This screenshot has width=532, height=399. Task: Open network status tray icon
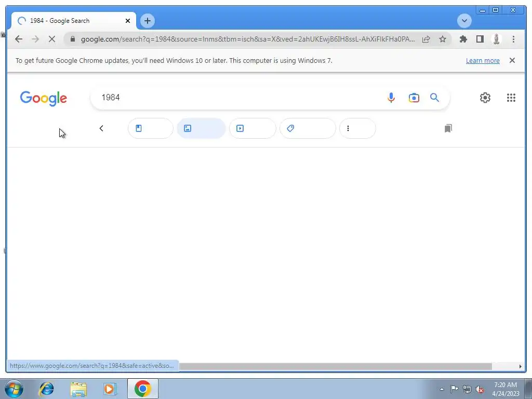coord(467,389)
